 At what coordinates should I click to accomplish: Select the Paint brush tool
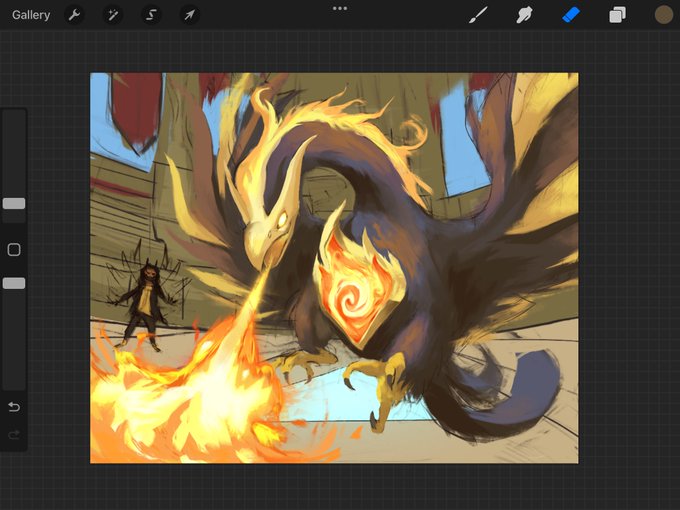(x=478, y=15)
